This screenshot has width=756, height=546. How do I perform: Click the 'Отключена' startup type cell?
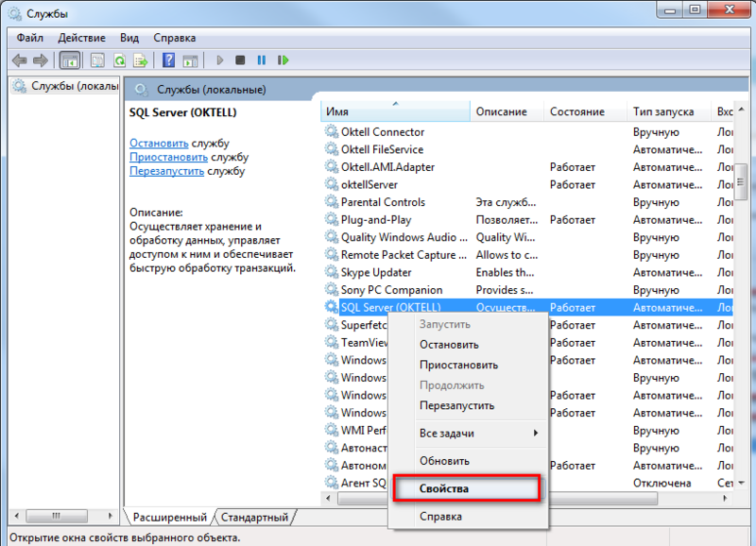(x=662, y=483)
